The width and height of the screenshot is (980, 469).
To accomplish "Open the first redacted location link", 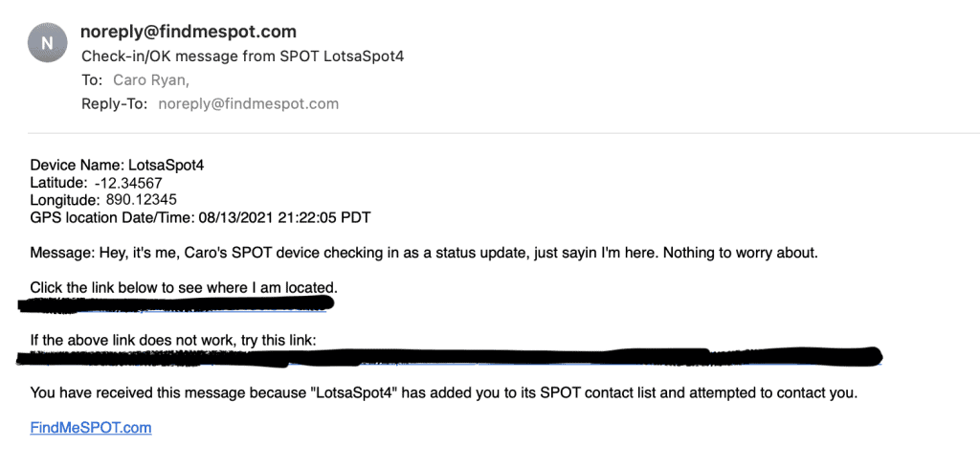I will 177,304.
